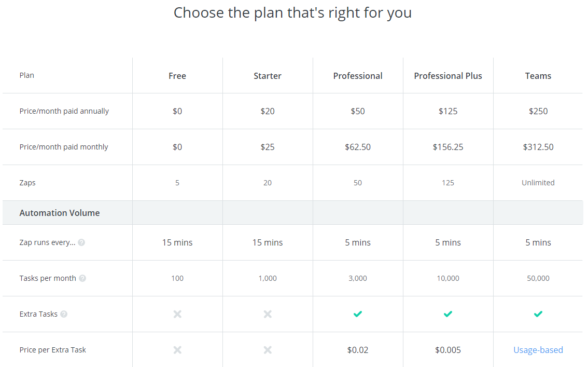Select the Starter plan column header
This screenshot has height=367, width=588.
[268, 76]
